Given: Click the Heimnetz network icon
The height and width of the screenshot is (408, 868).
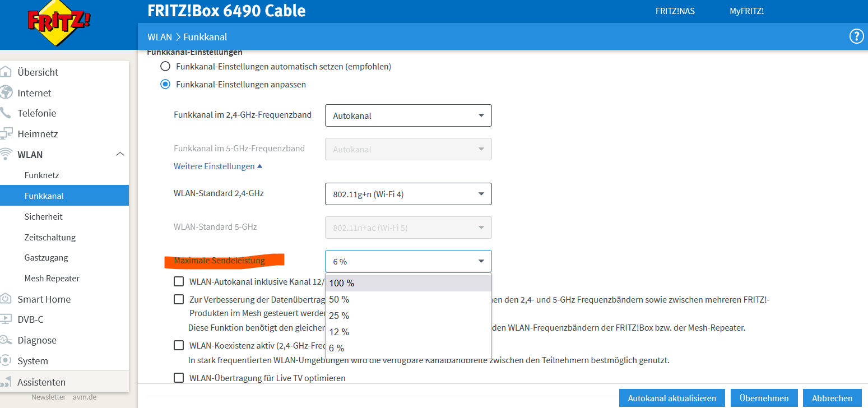Looking at the screenshot, I should [x=6, y=133].
